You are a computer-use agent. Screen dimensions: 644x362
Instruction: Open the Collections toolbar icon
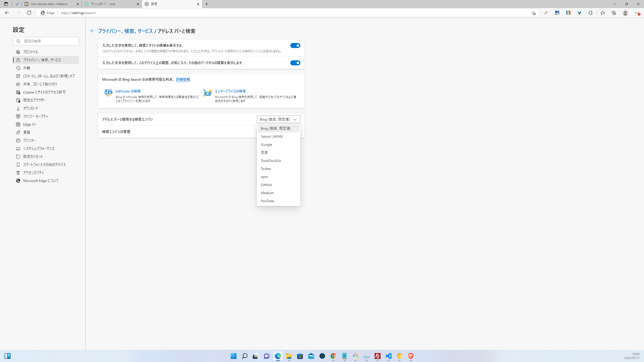point(614,13)
